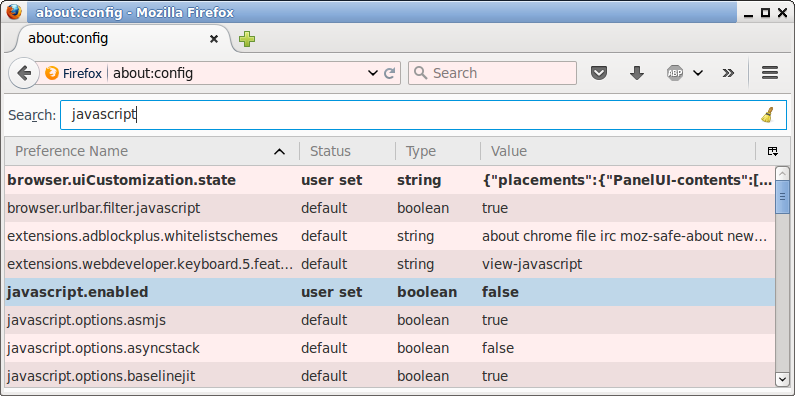Click the scrollbar down arrow

point(782,380)
